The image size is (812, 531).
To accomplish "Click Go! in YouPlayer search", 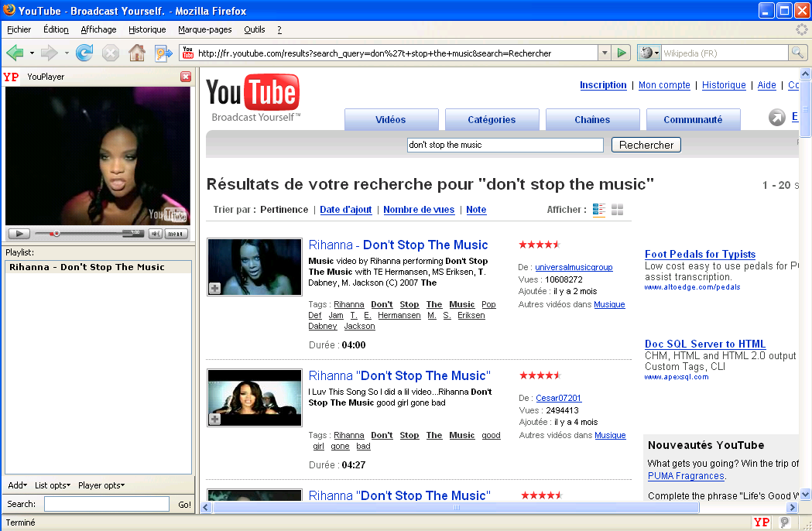I will (184, 505).
